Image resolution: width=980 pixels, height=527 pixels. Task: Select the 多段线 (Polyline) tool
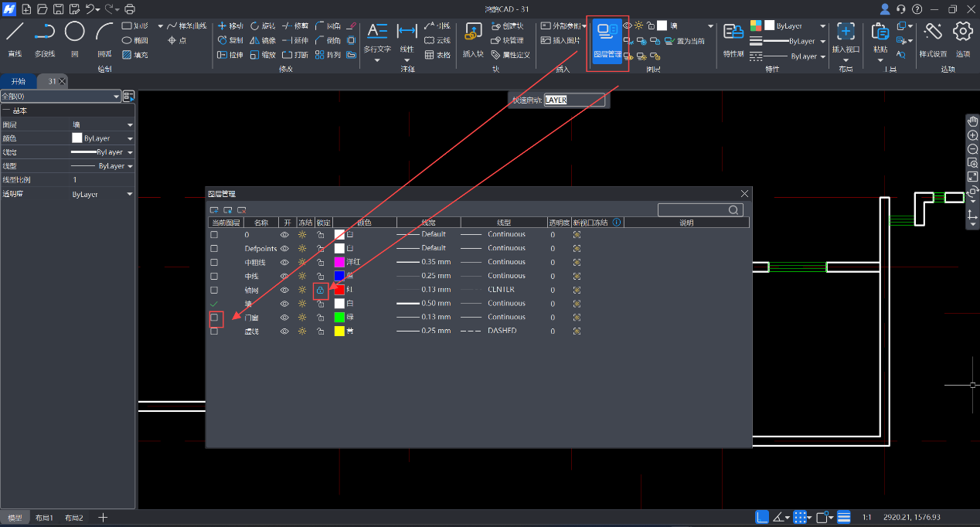pyautogui.click(x=44, y=39)
